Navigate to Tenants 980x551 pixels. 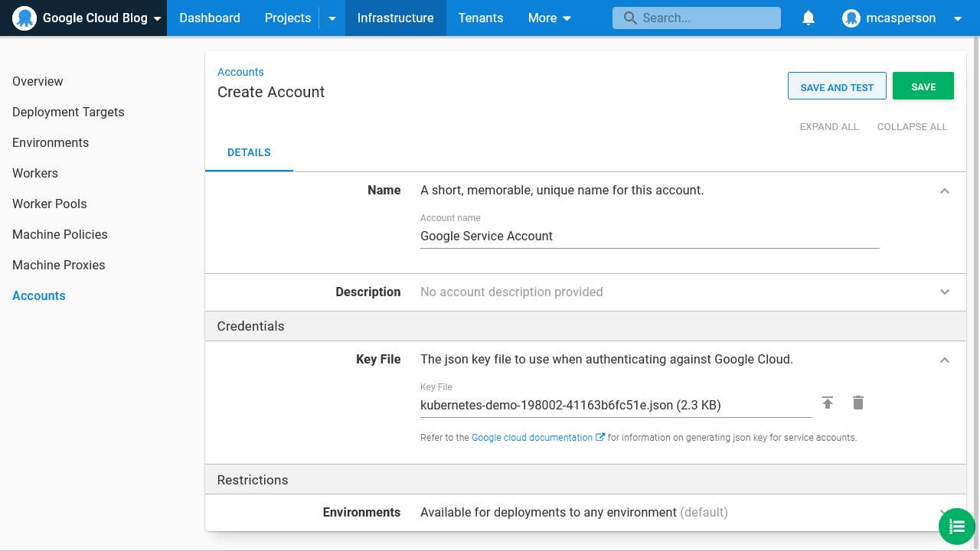pyautogui.click(x=480, y=18)
